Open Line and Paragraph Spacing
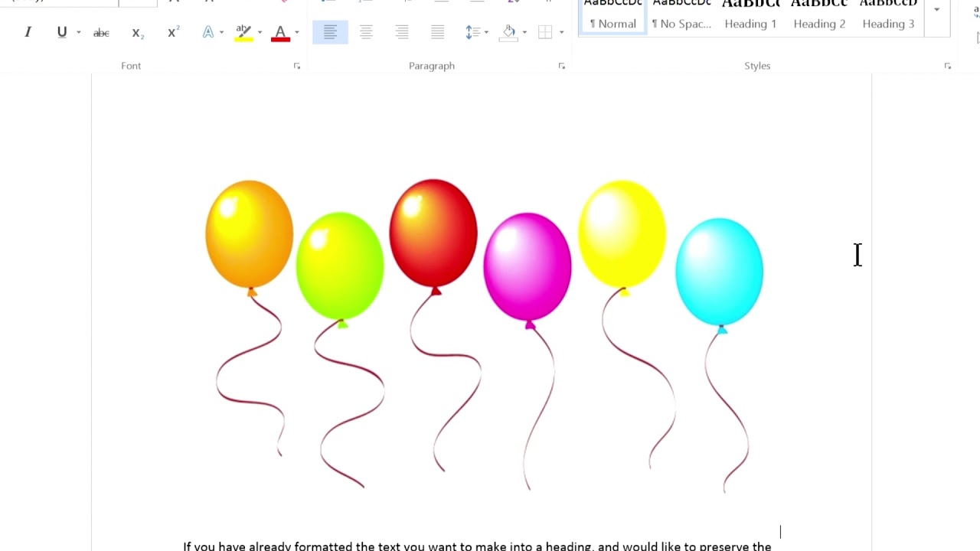The image size is (980, 551). [472, 32]
